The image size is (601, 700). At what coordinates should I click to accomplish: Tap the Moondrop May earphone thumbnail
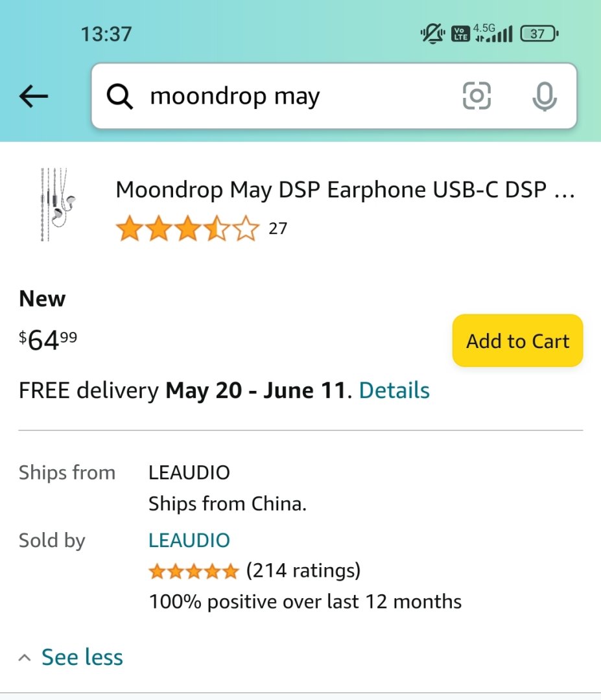[57, 205]
